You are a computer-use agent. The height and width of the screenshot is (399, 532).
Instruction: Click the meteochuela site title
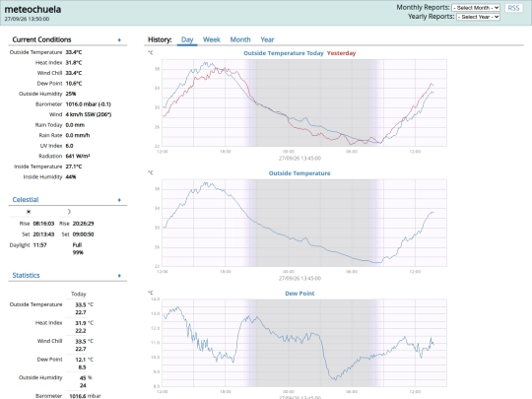point(33,9)
